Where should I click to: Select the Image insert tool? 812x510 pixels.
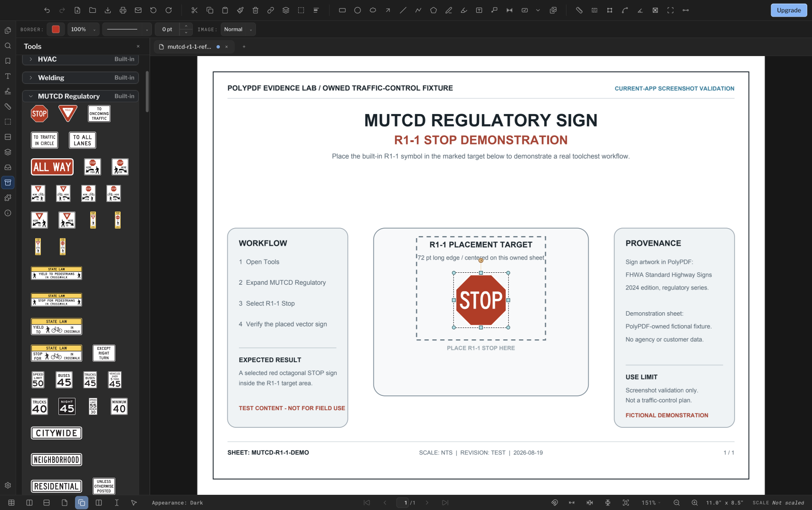[x=553, y=10]
